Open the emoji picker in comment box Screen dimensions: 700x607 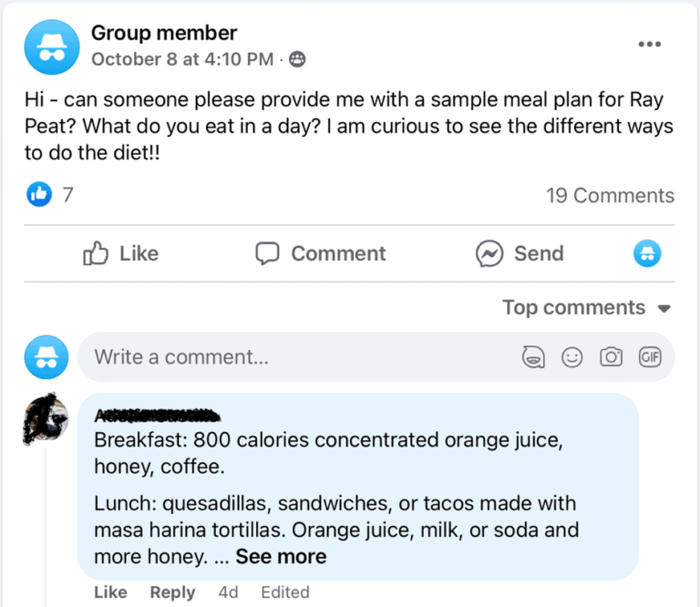click(572, 357)
